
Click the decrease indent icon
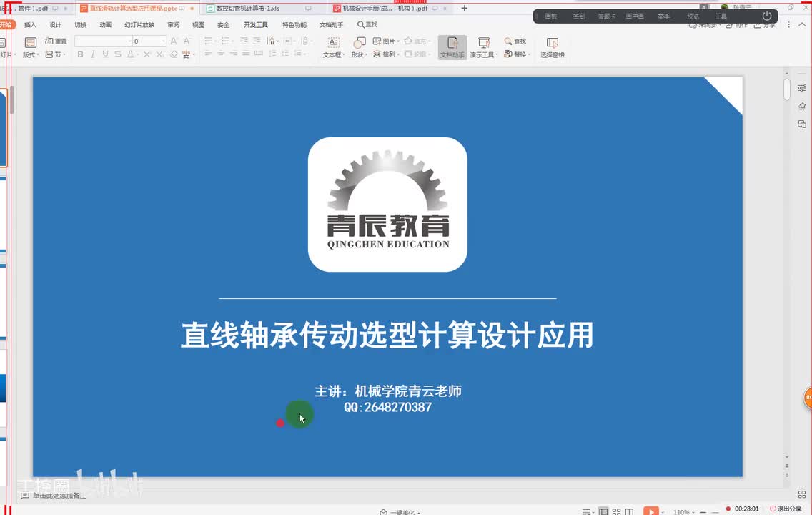click(244, 41)
